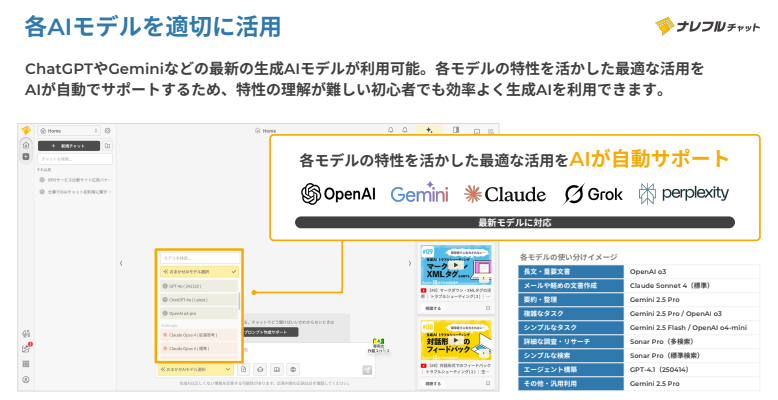Expand the right panel with the right chevron
The image size is (778, 400).
(x=409, y=263)
